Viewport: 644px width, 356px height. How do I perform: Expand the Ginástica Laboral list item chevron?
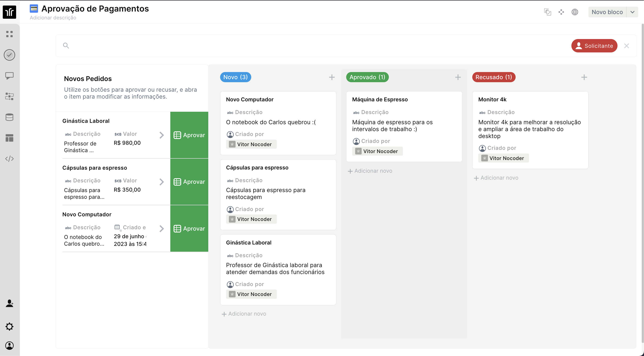pos(162,135)
